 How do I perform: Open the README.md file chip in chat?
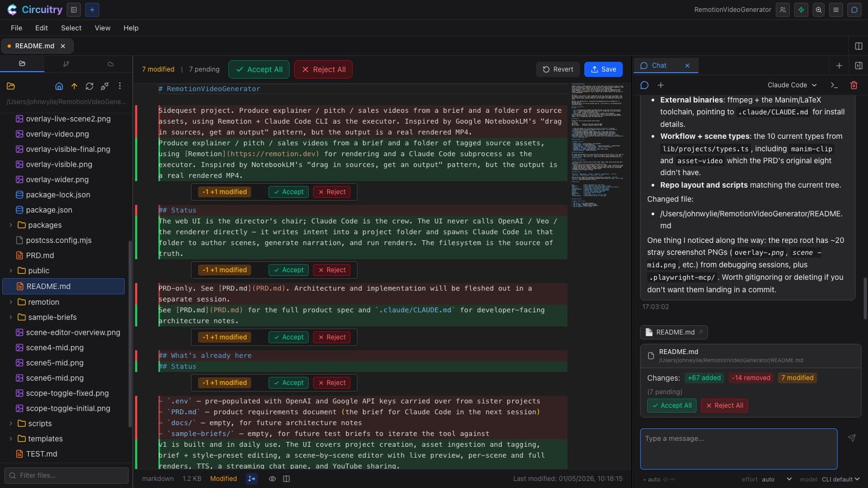pos(674,332)
